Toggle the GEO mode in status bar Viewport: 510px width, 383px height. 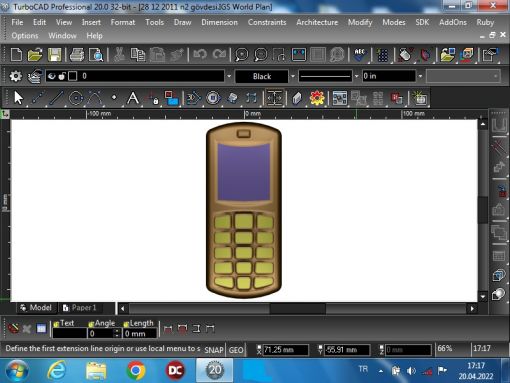coord(236,350)
